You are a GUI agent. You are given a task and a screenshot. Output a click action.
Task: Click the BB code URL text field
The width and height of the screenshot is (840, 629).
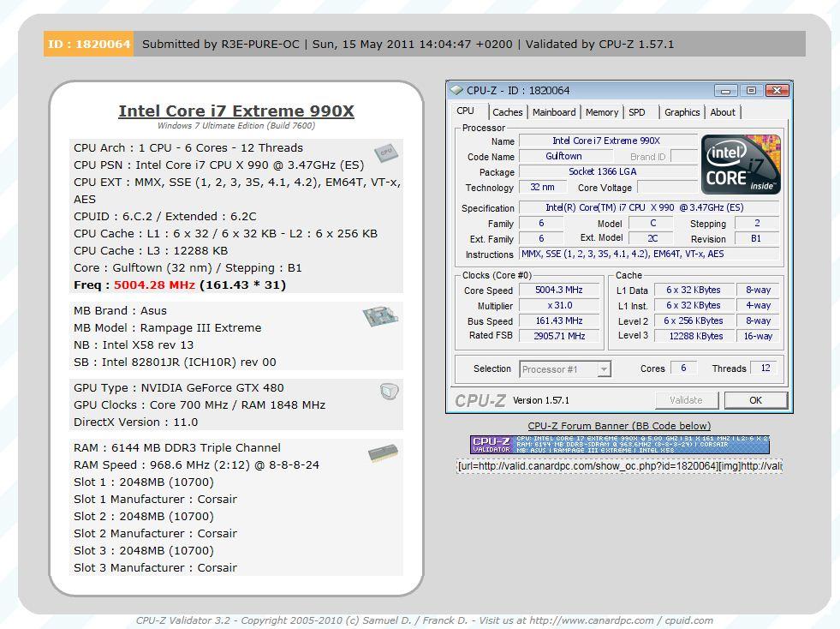619,466
